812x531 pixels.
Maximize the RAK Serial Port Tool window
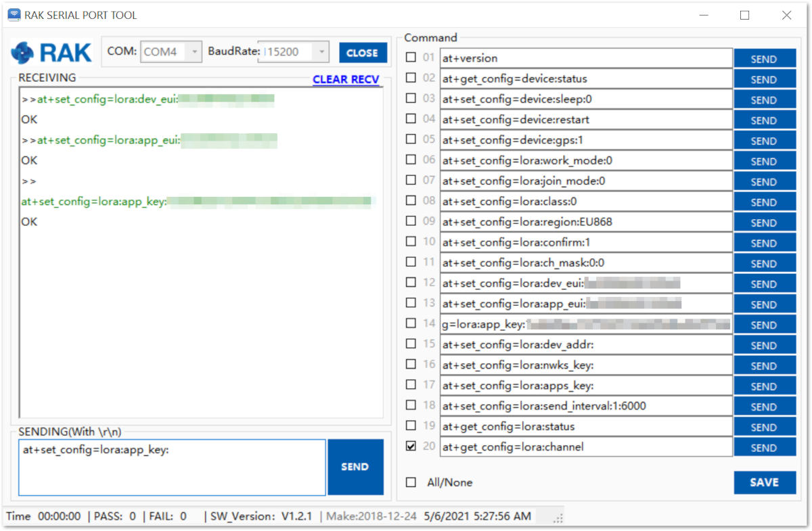(744, 15)
